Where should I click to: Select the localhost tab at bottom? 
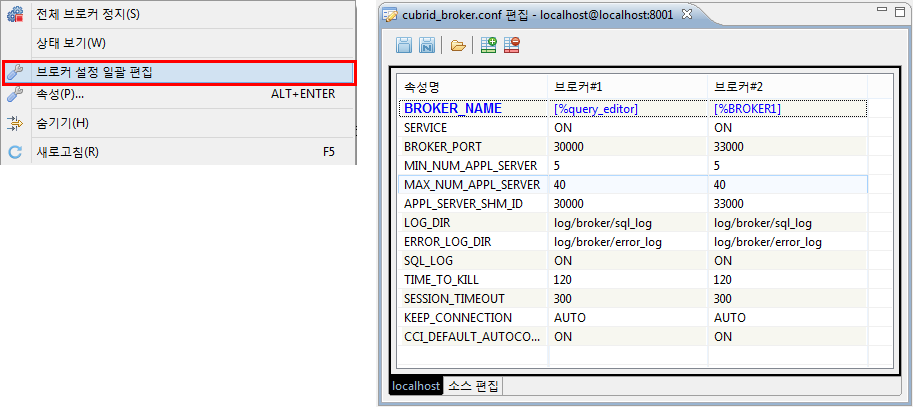pos(414,386)
